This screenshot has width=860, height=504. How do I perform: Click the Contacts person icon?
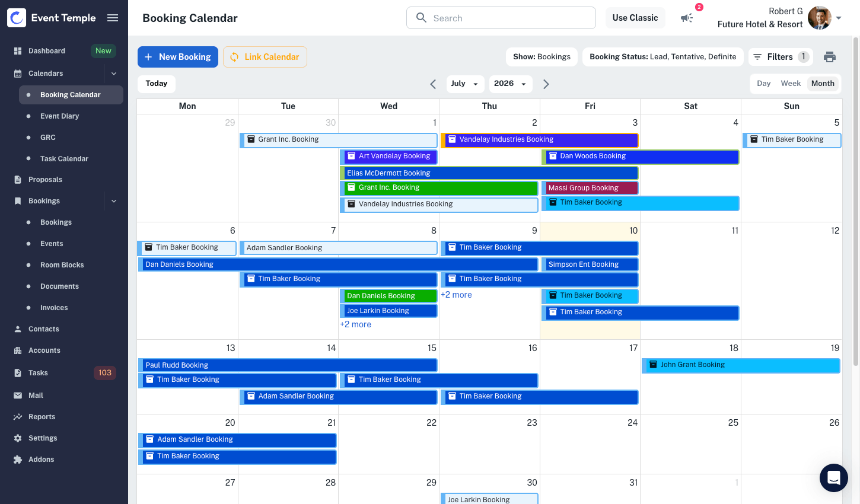pos(18,329)
